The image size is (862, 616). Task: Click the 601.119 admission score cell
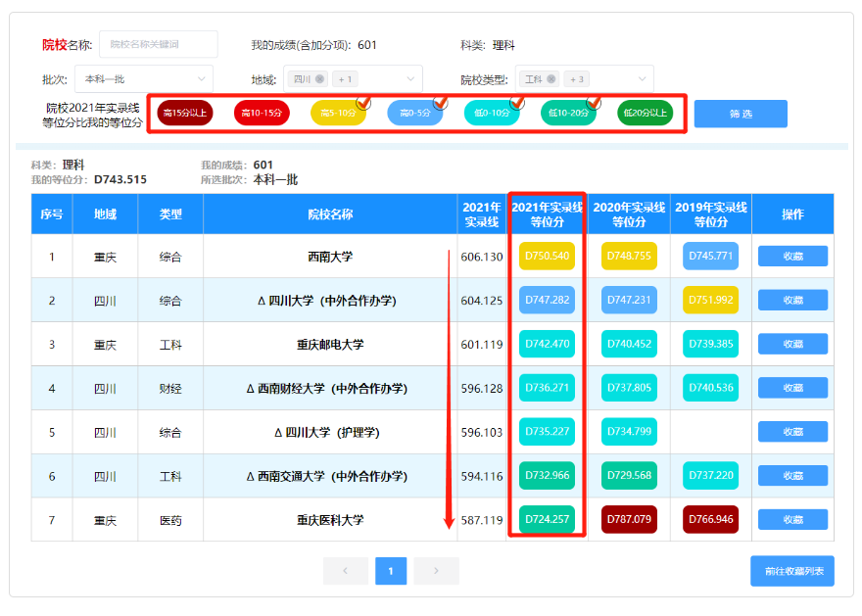[x=482, y=345]
